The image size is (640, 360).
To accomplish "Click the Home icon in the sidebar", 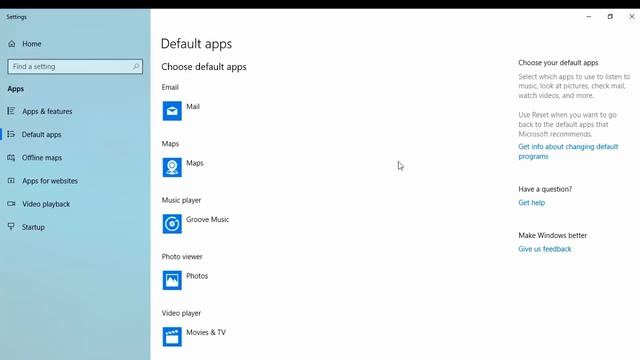I will point(11,44).
